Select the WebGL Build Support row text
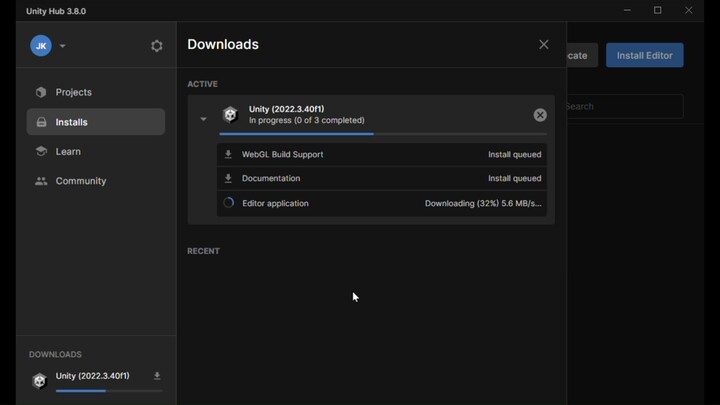This screenshot has width=720, height=405. point(282,154)
